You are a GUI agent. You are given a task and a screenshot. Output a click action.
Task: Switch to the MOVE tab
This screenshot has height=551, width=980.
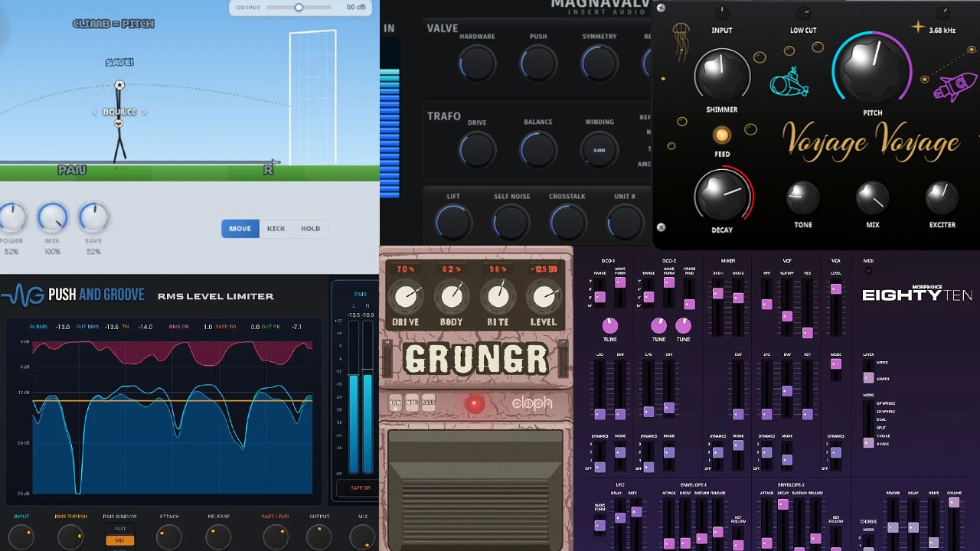pyautogui.click(x=240, y=228)
